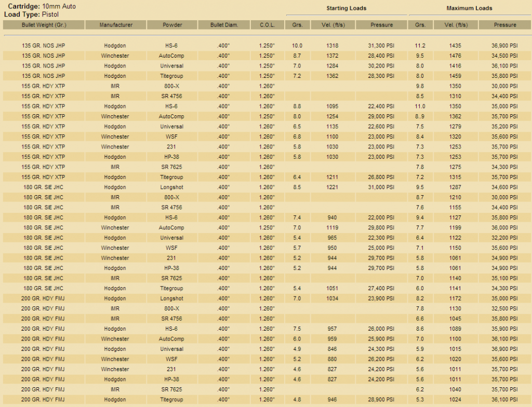Click 1045 velocity in the 200 GR. SR 4756 row
The height and width of the screenshot is (407, 532).
pos(455,319)
